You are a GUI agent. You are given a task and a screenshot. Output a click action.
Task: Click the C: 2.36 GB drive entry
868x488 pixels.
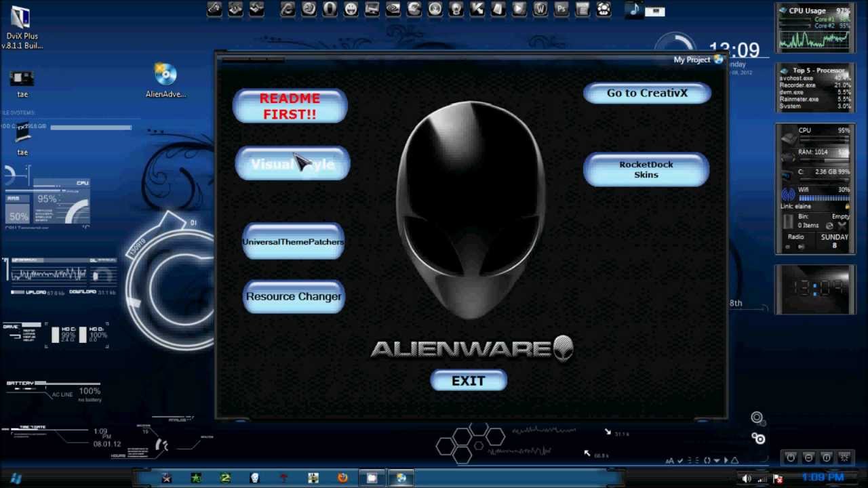click(823, 172)
